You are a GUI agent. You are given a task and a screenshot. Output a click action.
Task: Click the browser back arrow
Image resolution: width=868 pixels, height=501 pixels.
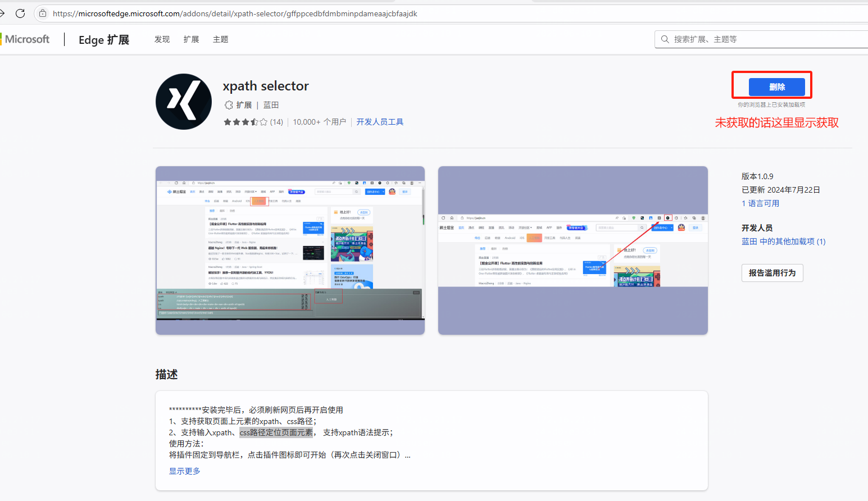[3, 13]
